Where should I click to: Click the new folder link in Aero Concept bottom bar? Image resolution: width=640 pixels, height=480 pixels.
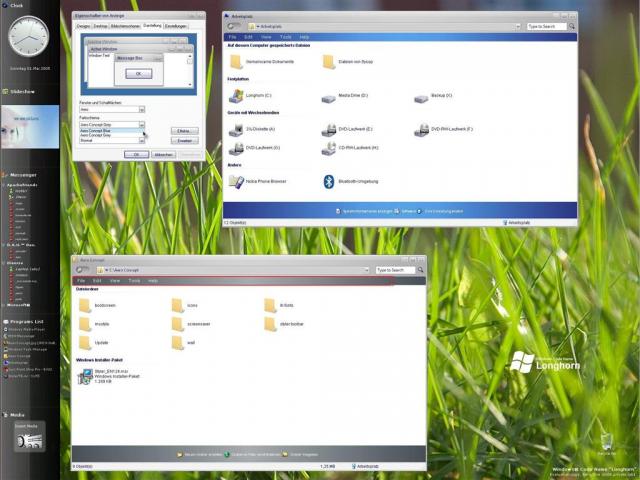coord(200,455)
